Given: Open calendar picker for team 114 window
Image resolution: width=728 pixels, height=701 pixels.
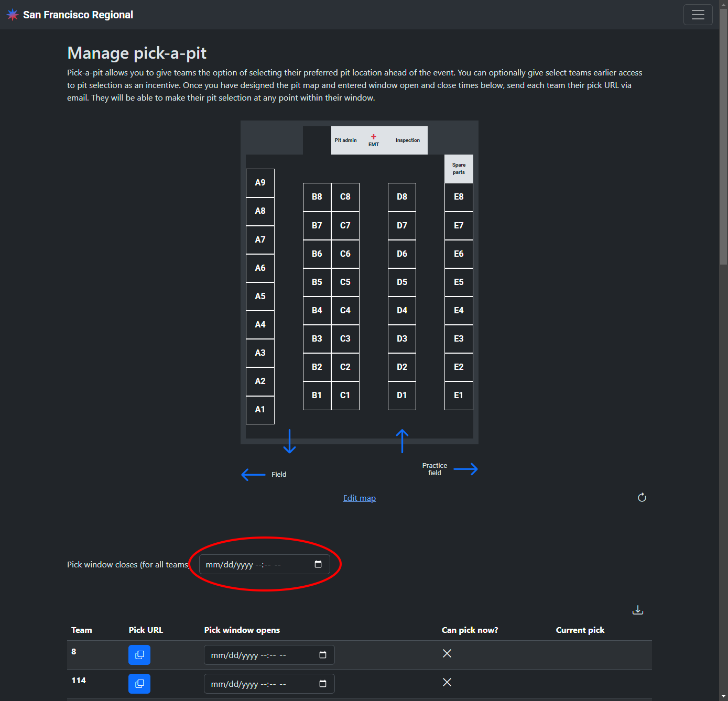Looking at the screenshot, I should point(323,684).
